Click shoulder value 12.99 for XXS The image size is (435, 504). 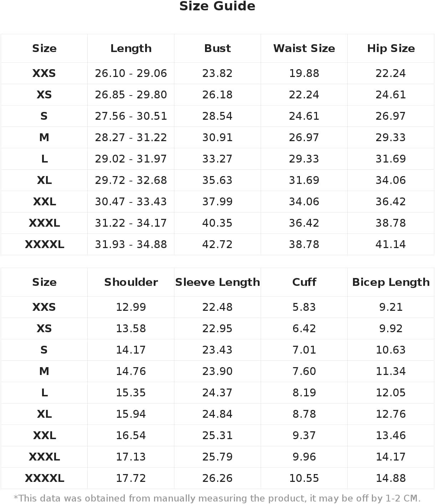(x=131, y=307)
